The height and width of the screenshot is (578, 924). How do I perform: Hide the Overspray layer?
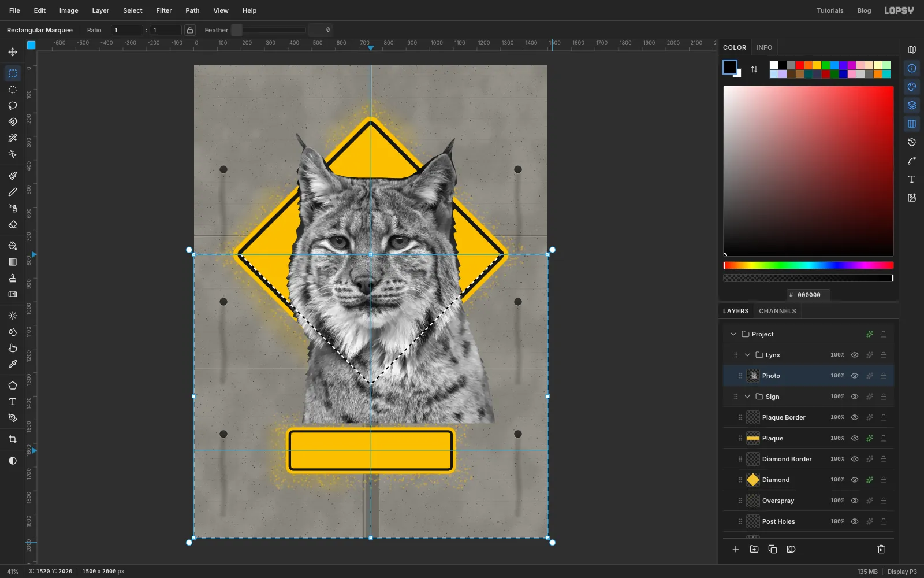pos(855,501)
